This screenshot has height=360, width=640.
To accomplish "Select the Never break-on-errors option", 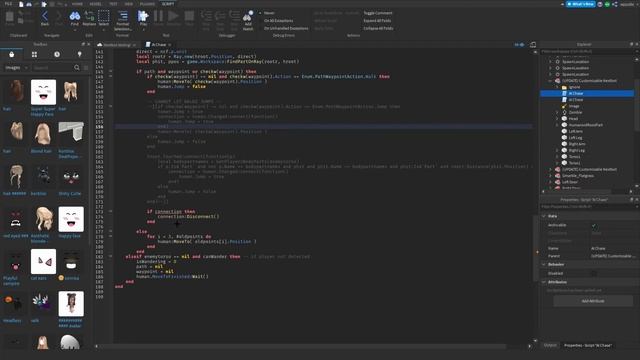I will coord(269,13).
